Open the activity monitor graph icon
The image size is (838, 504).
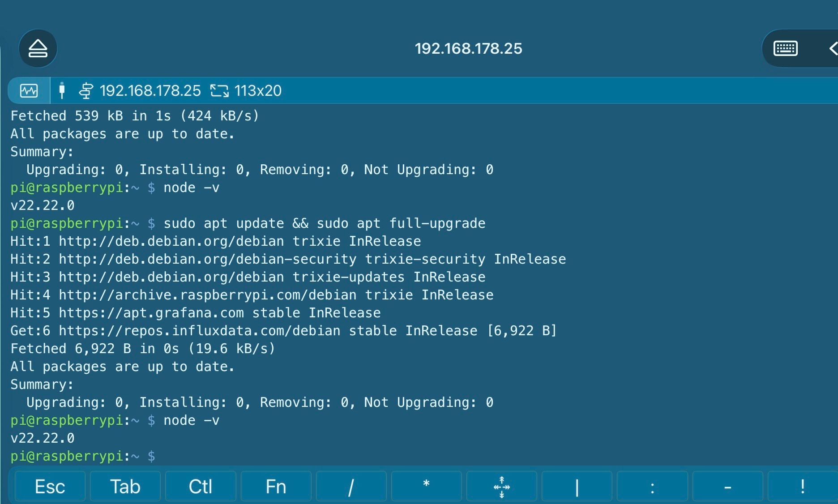pyautogui.click(x=29, y=91)
